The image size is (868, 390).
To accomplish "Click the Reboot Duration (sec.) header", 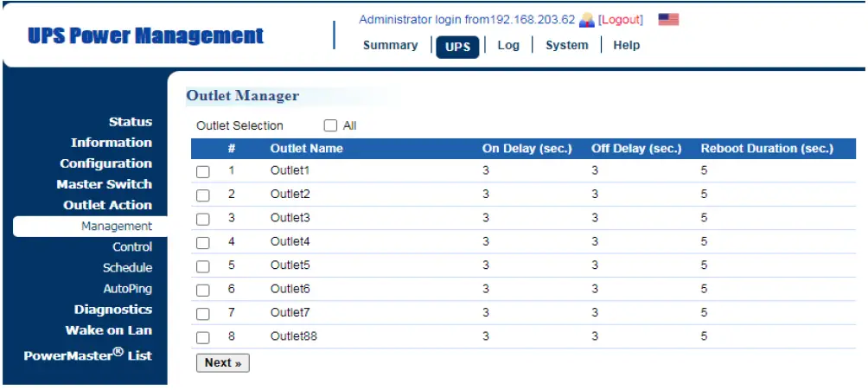I will (767, 149).
